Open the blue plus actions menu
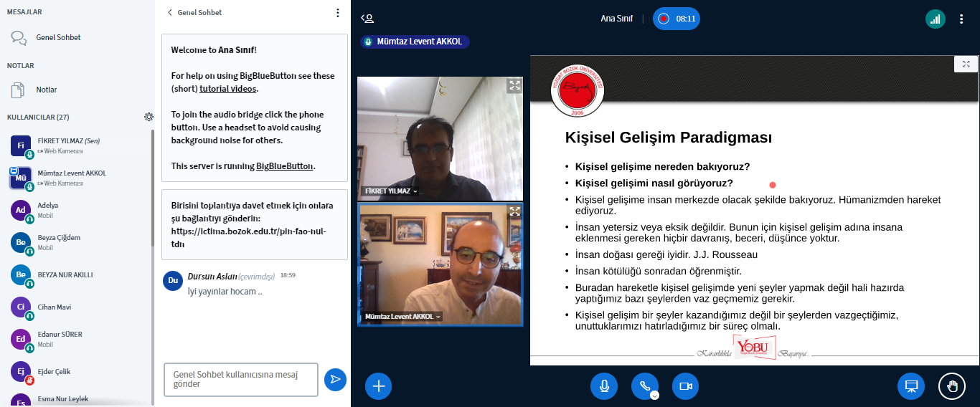 (x=379, y=386)
